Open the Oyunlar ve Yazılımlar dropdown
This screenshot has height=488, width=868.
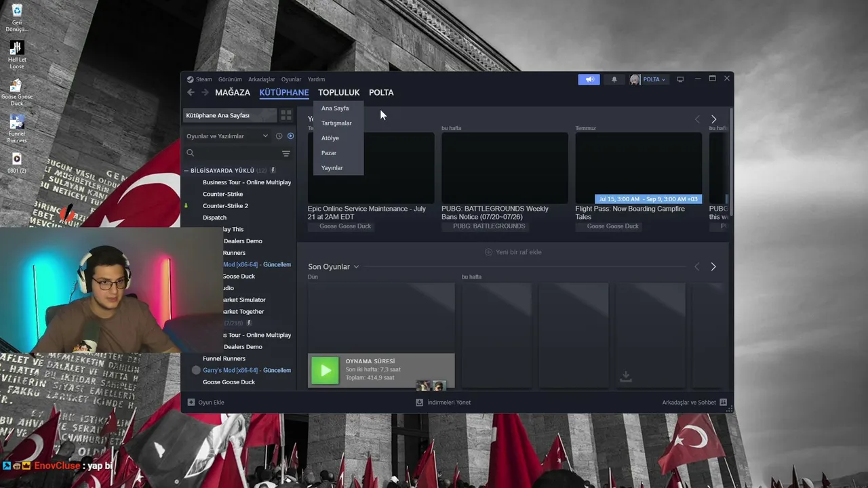click(227, 136)
